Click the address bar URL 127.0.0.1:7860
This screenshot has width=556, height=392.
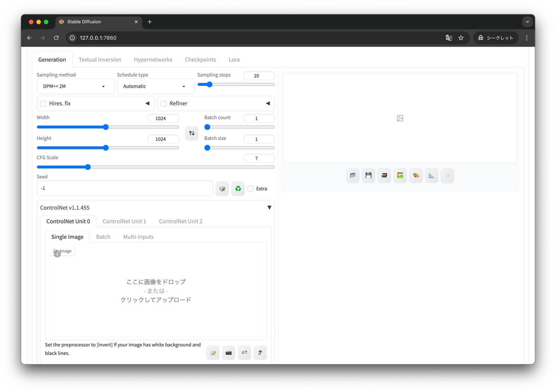(98, 38)
